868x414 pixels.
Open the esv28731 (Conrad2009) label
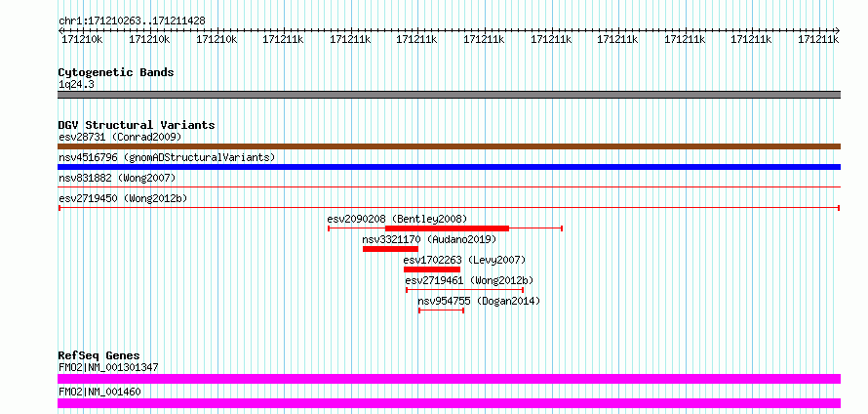coord(120,137)
